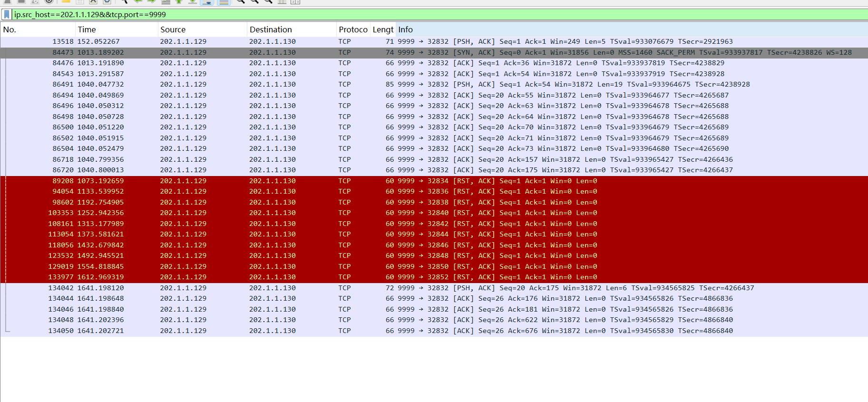The width and height of the screenshot is (868, 402).
Task: Open the display filter bookmark menu
Action: (x=7, y=15)
